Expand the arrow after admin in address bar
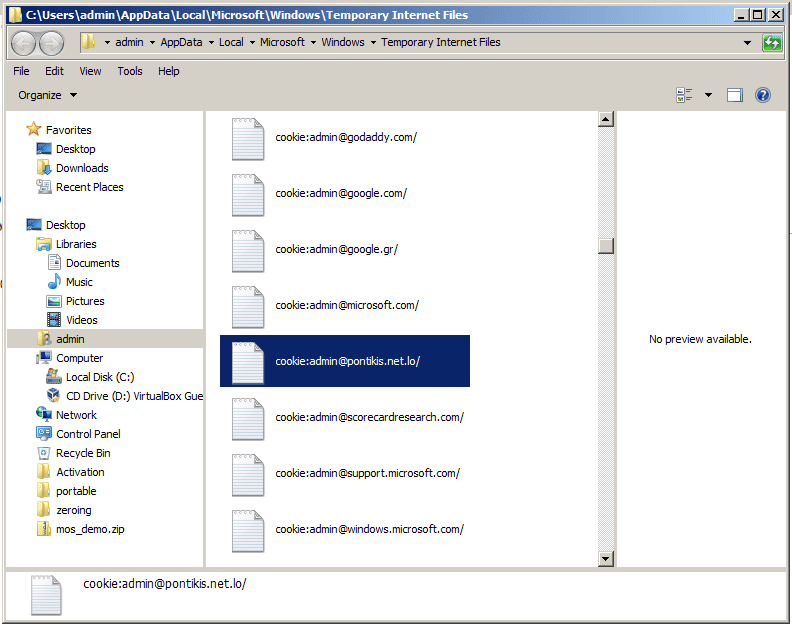Image resolution: width=792 pixels, height=627 pixels. (x=152, y=43)
